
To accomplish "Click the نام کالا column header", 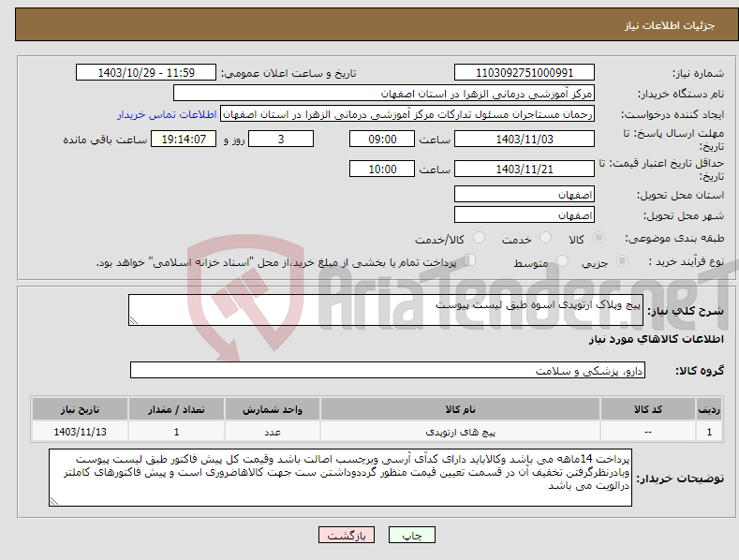I will click(460, 409).
